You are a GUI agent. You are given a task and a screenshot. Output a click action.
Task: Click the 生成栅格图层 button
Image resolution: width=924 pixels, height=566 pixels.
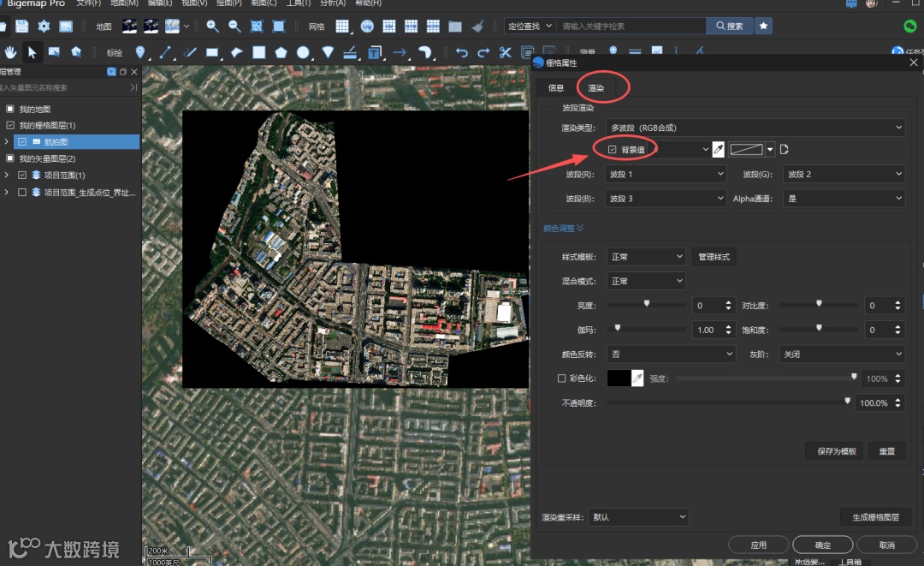pos(875,517)
